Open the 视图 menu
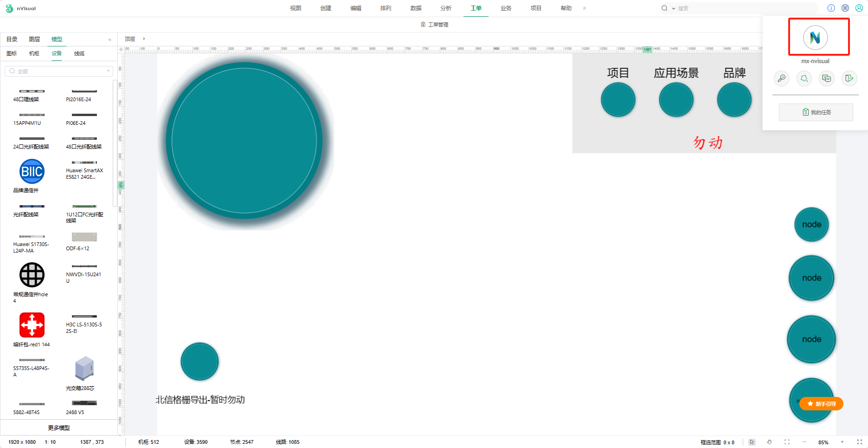 click(x=296, y=8)
